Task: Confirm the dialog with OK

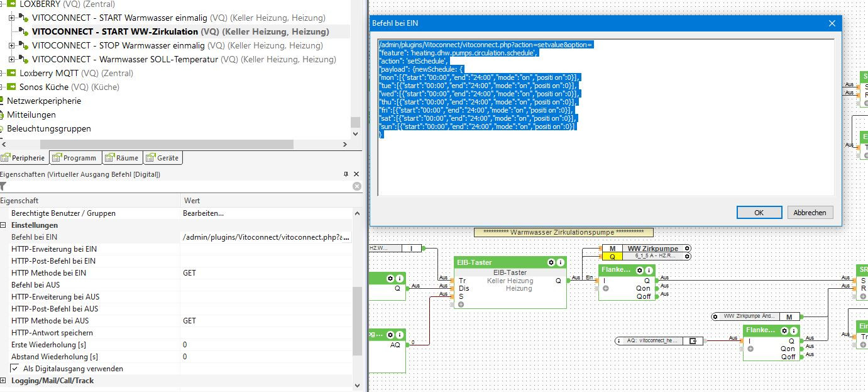Action: click(x=759, y=213)
